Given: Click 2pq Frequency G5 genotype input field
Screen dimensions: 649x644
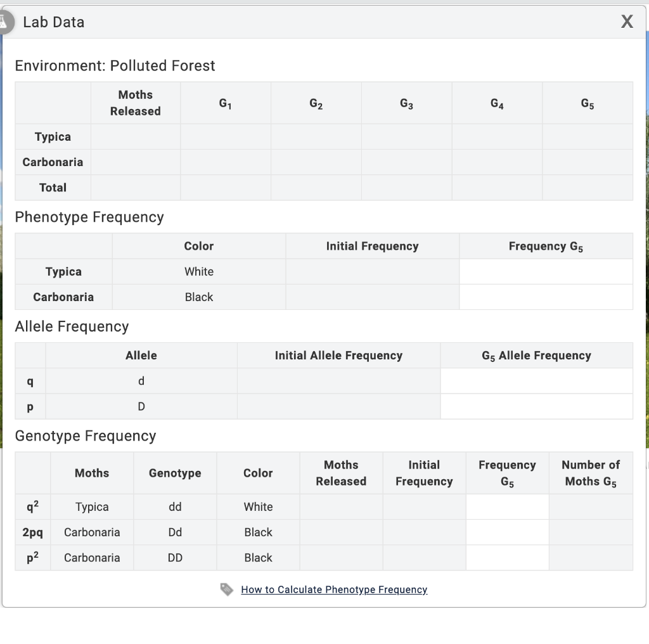Looking at the screenshot, I should [508, 532].
